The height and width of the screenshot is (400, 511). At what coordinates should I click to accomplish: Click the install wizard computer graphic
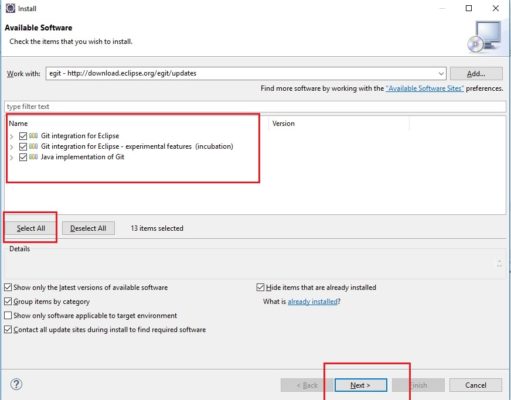485,37
